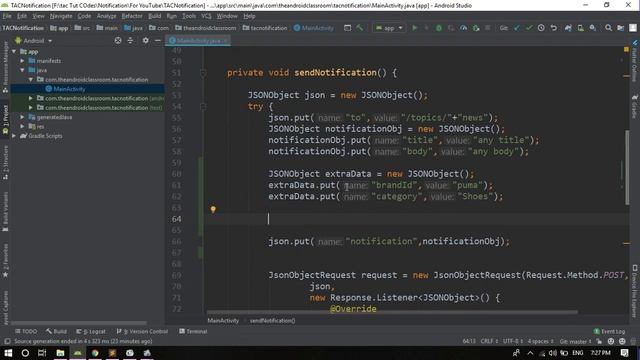The height and width of the screenshot is (360, 640).
Task: Click the tool windows quick-access icon bottom-left
Action: point(7,341)
